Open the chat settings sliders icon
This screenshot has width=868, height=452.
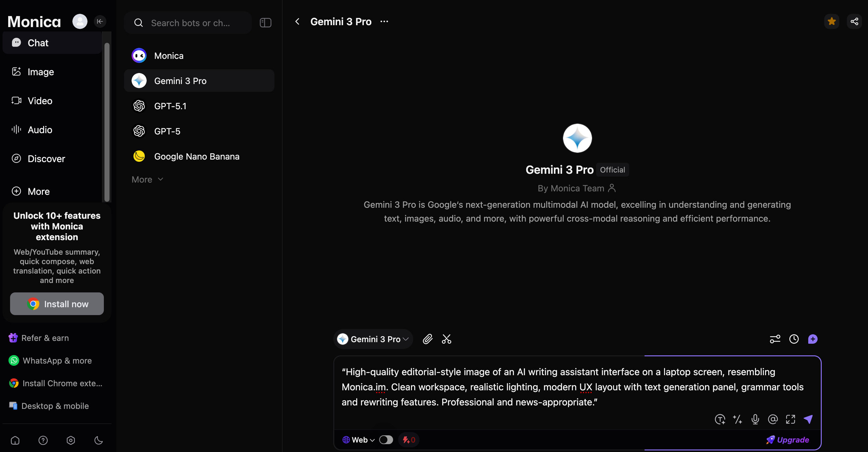775,339
